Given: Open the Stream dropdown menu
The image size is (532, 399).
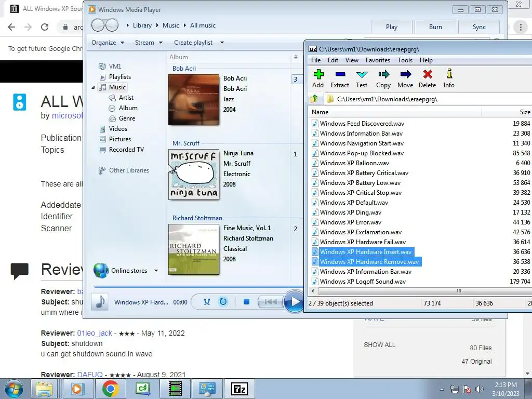Looking at the screenshot, I should 149,43.
